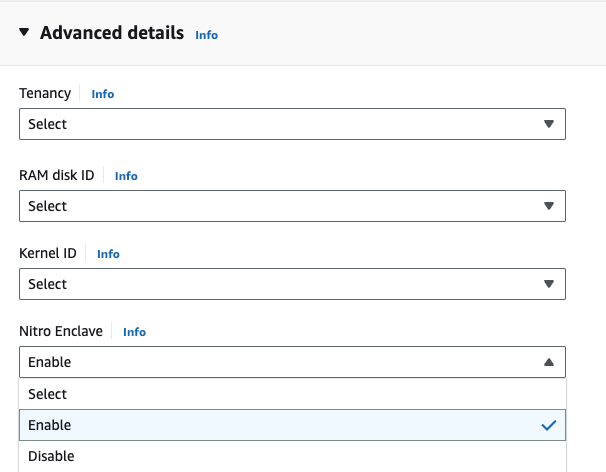Click the RAM disk ID dropdown arrow
Screen dimensions: 606x472
click(548, 206)
